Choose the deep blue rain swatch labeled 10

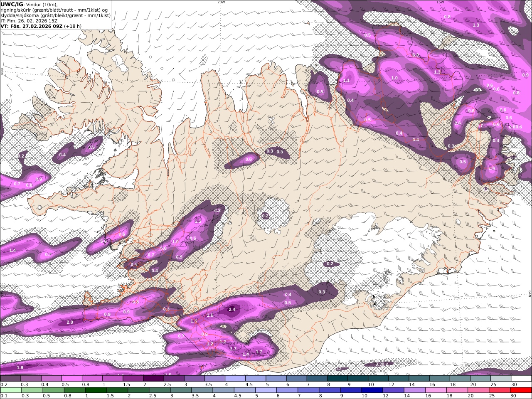[372, 390]
